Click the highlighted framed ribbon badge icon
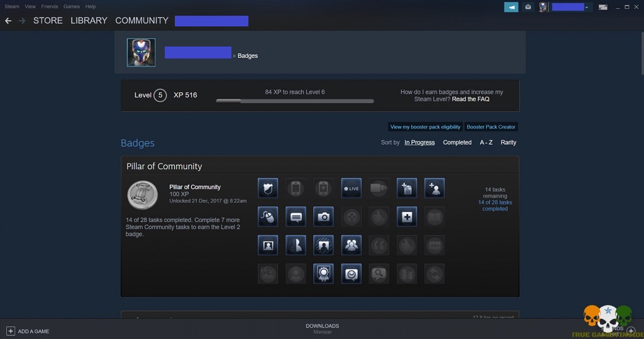The height and width of the screenshot is (339, 644). click(323, 274)
